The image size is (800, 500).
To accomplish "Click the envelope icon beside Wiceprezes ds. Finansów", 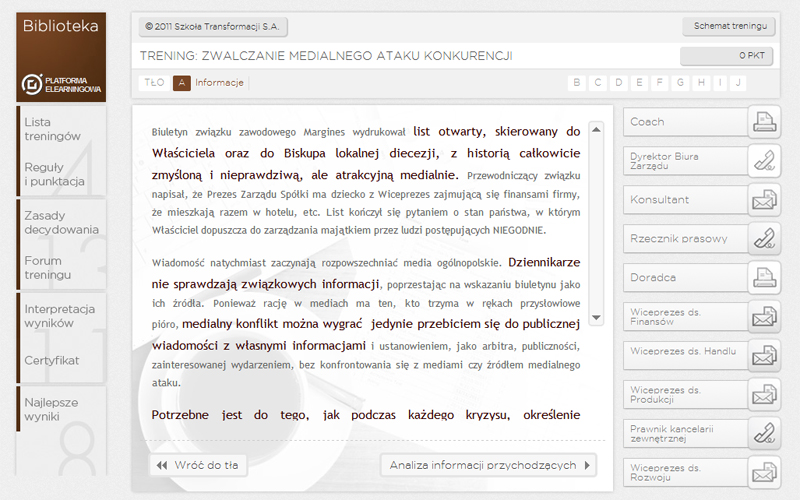I will [764, 316].
